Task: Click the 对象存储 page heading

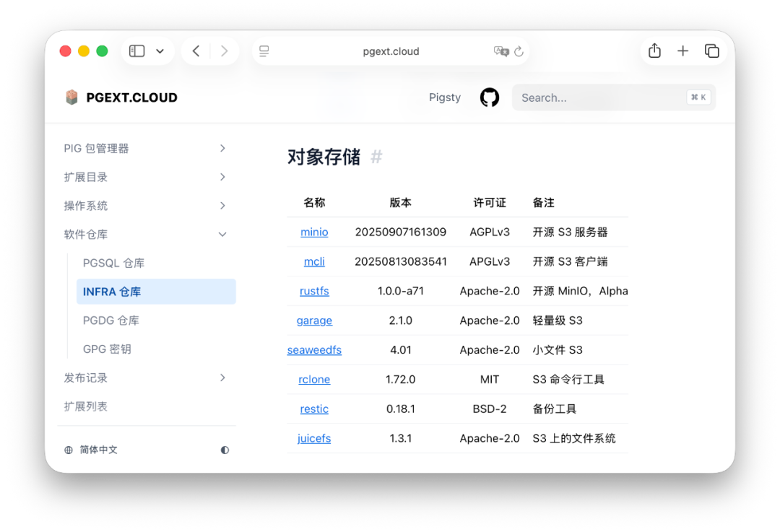Action: point(324,157)
